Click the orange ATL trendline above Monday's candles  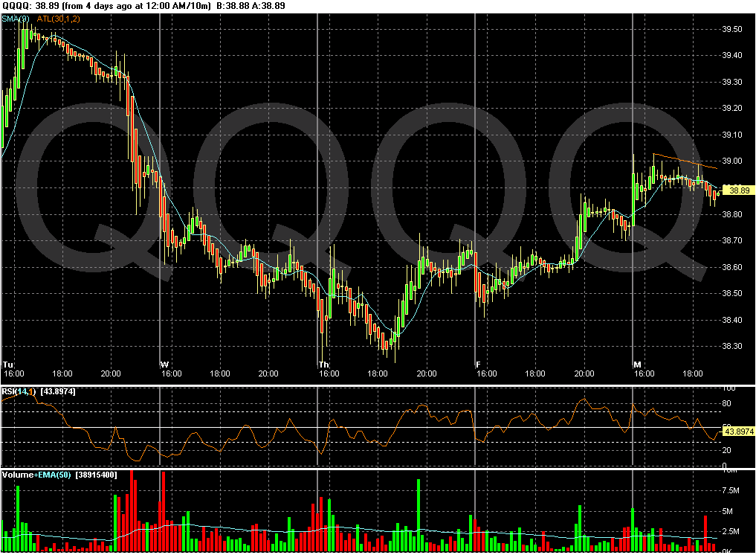[685, 161]
